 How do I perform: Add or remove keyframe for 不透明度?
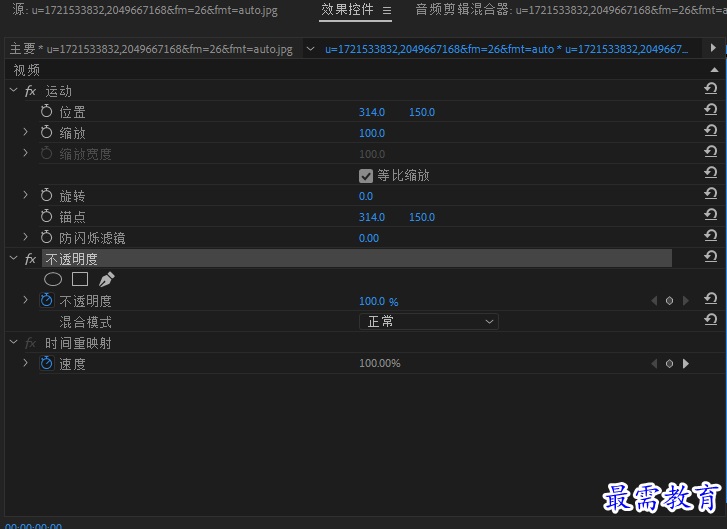click(x=670, y=301)
